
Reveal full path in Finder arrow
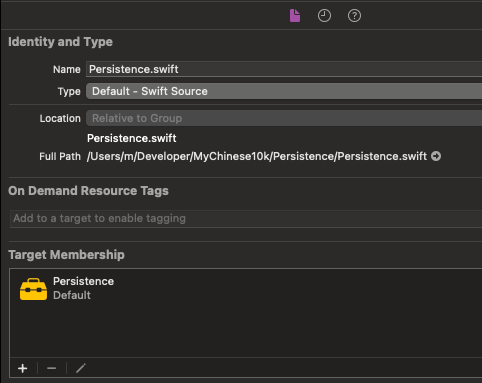click(436, 156)
